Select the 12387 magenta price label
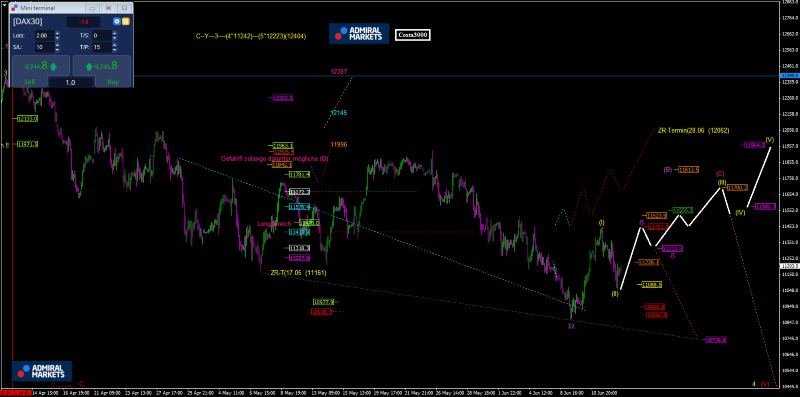 tap(339, 72)
